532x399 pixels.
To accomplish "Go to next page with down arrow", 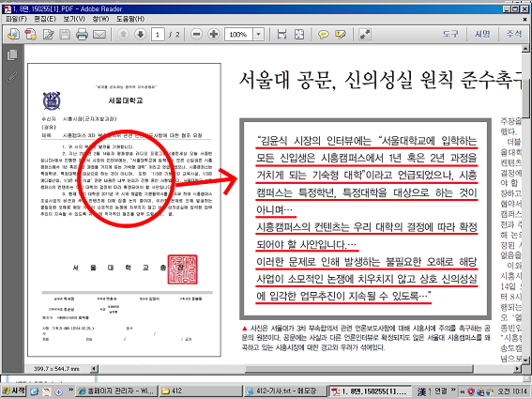I will pos(141,34).
